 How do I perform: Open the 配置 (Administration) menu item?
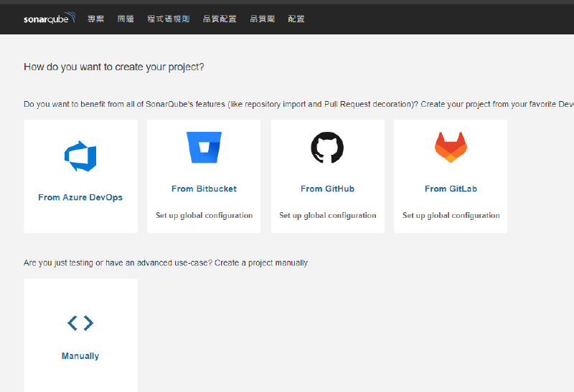(x=296, y=19)
